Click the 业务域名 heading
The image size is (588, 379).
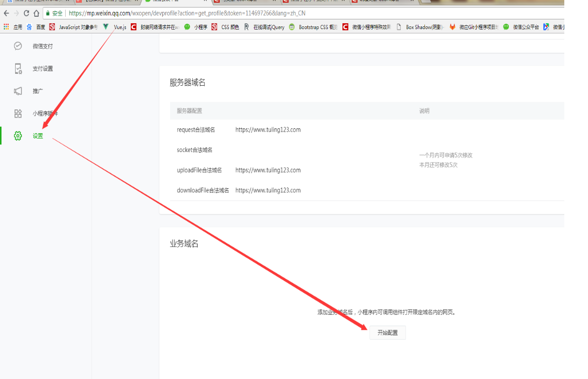pos(184,243)
